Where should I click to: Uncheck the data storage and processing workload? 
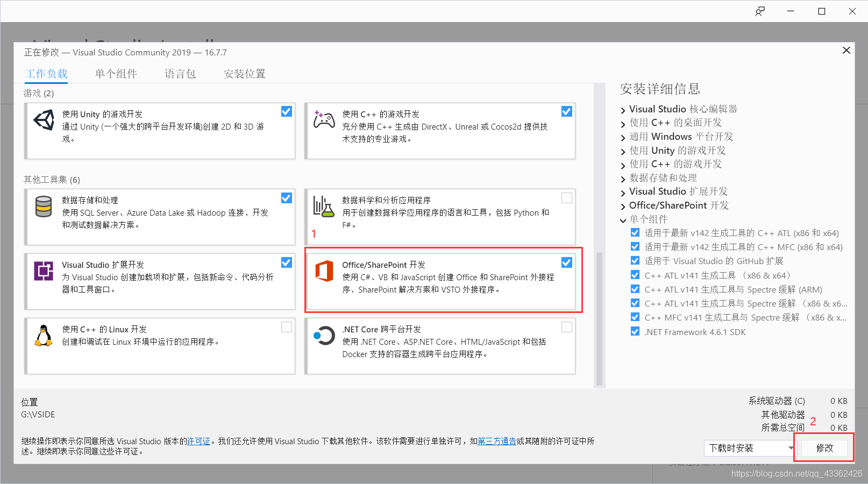[x=287, y=198]
